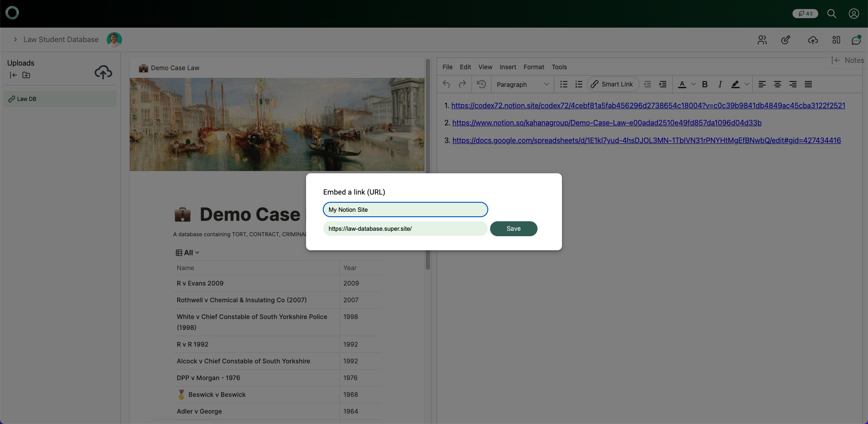Click the law-database.super.site URL field
Viewport: 868px width, 424px height.
[x=406, y=229]
